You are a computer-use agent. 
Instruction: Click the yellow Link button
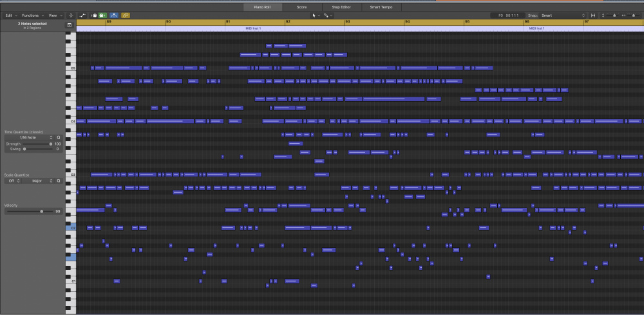tap(126, 15)
